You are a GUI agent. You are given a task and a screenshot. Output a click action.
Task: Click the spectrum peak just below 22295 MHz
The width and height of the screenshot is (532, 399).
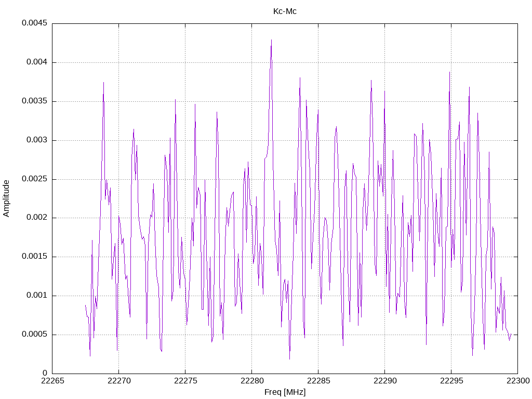(x=449, y=73)
